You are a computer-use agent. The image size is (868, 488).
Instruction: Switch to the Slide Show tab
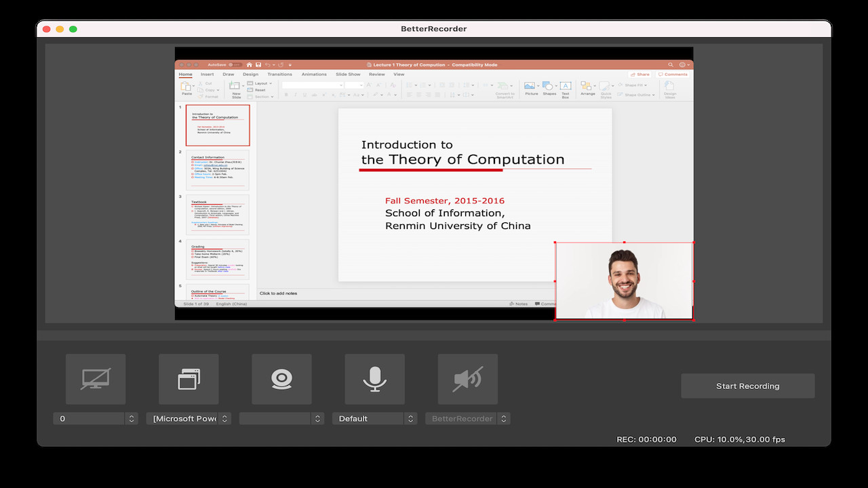click(347, 74)
